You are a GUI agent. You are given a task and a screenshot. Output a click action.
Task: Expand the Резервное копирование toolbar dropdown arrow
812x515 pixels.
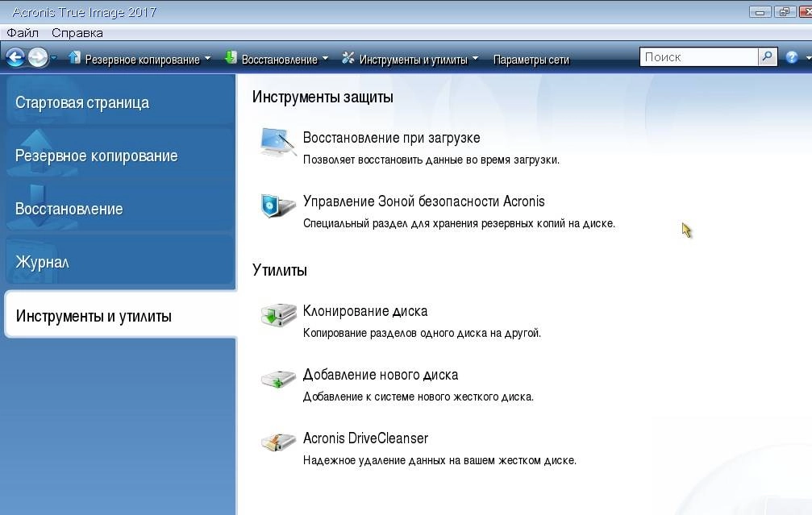tap(208, 59)
